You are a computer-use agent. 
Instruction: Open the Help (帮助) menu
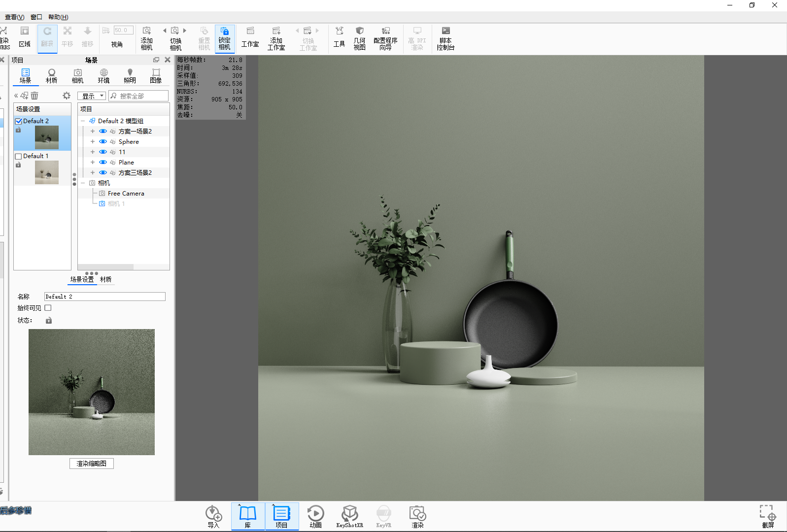pos(58,17)
